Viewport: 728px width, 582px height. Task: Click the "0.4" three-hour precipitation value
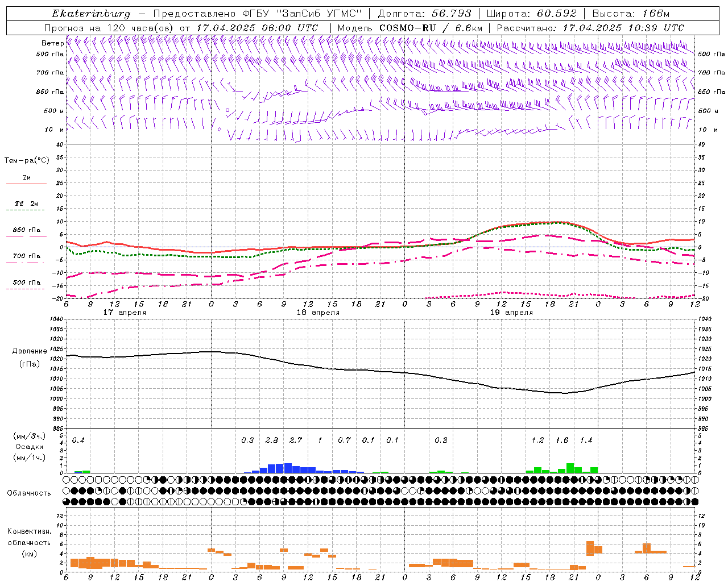coord(78,440)
